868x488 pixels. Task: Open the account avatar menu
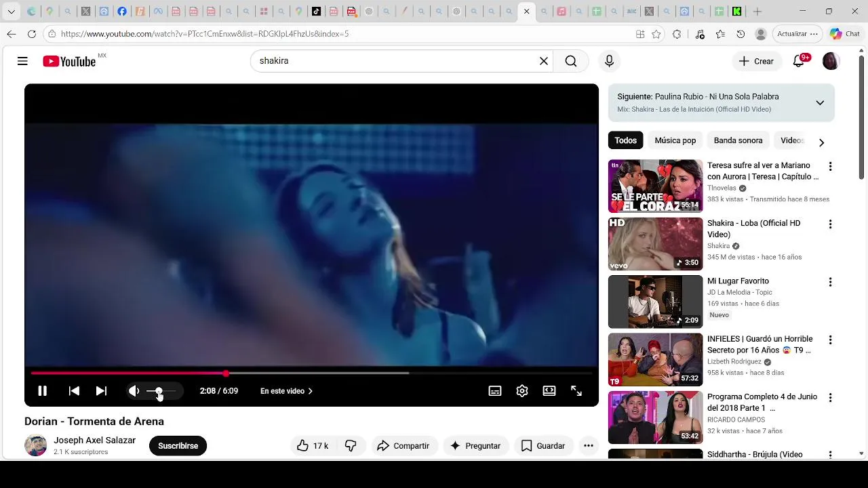point(831,61)
